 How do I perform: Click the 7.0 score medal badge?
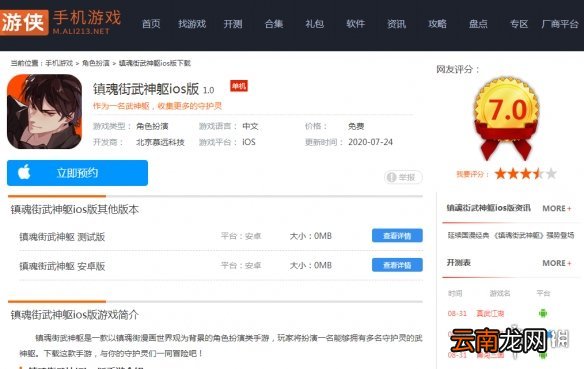tap(507, 117)
